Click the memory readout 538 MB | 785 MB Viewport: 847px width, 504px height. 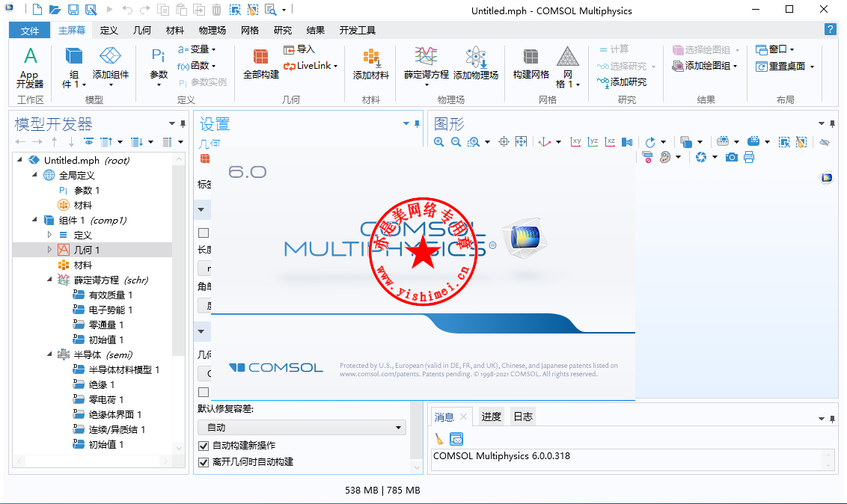[x=382, y=490]
